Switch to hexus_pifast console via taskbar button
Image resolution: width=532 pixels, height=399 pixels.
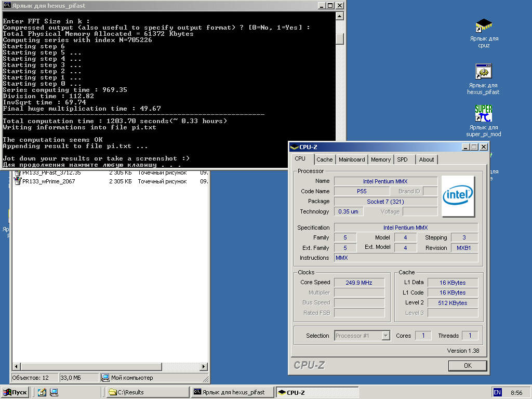(x=232, y=392)
